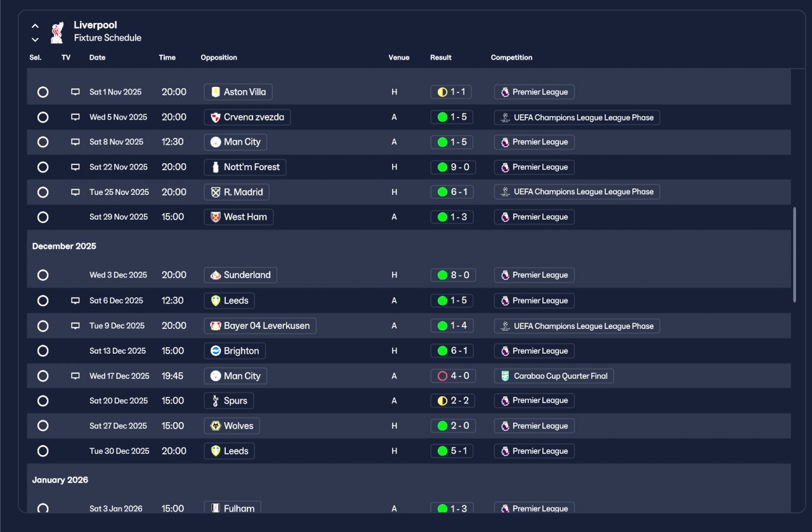
Task: Sort by the Opposition column header
Action: [x=219, y=58]
